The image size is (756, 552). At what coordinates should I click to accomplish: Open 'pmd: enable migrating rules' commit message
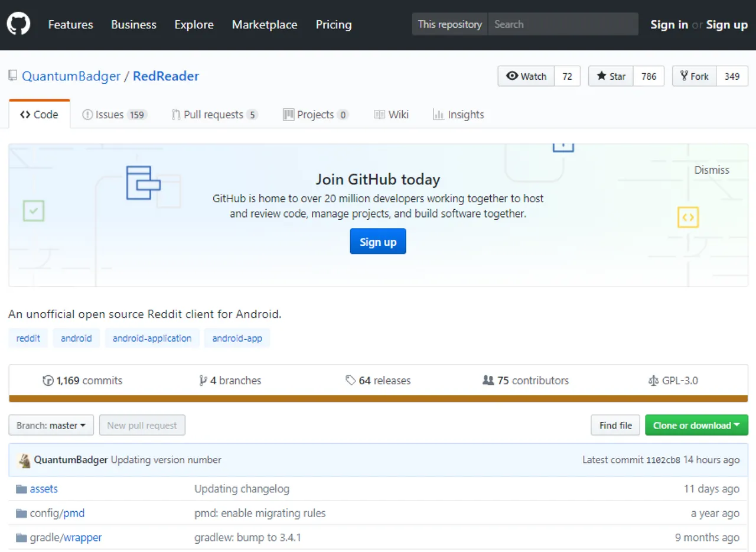coord(260,514)
